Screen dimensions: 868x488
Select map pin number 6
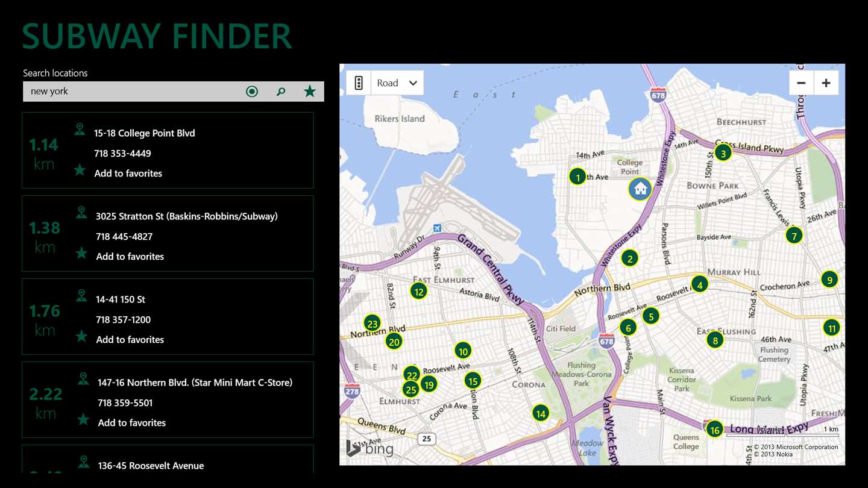628,327
